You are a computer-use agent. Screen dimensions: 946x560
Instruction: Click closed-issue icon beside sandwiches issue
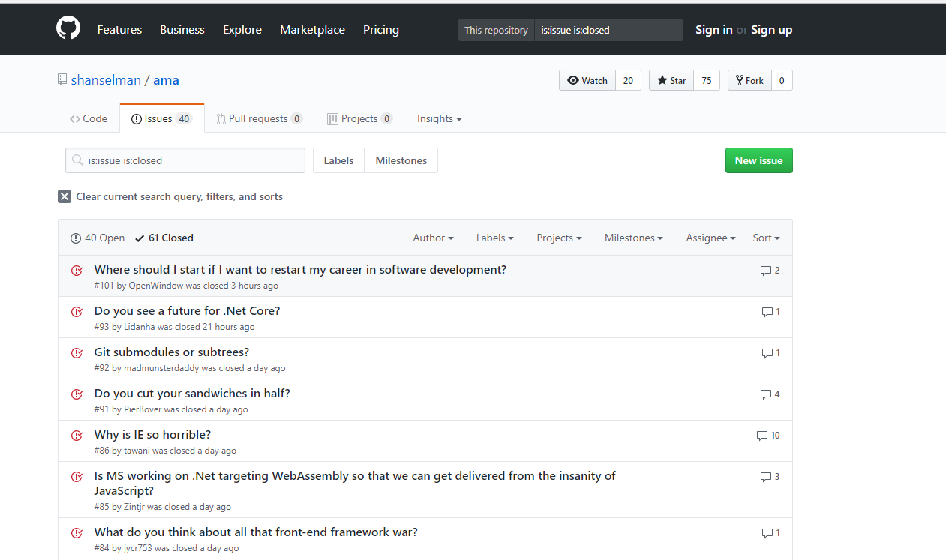77,394
